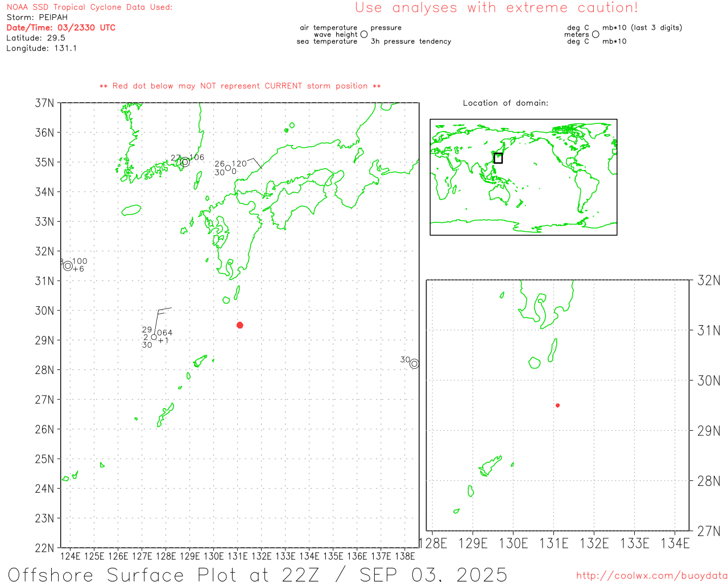Click 'Use analyses with extreme caution!' warning
Screen dimensions: 728x582
coord(497,7)
